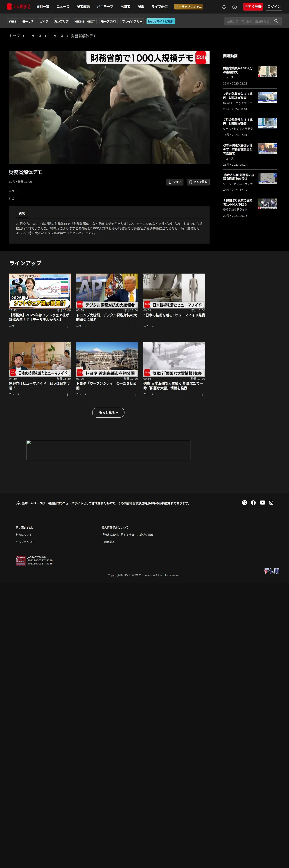
Task: Open the YouTube footer icon
Action: pos(262,503)
